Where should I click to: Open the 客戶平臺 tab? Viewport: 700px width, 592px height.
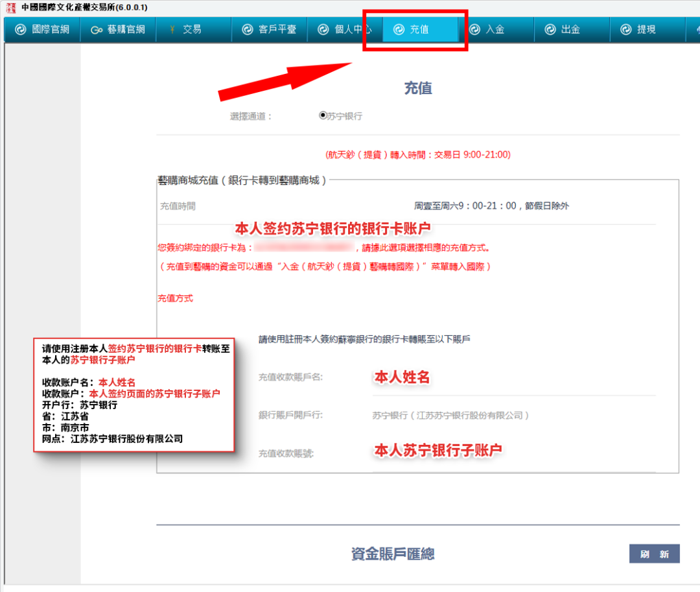point(269,29)
